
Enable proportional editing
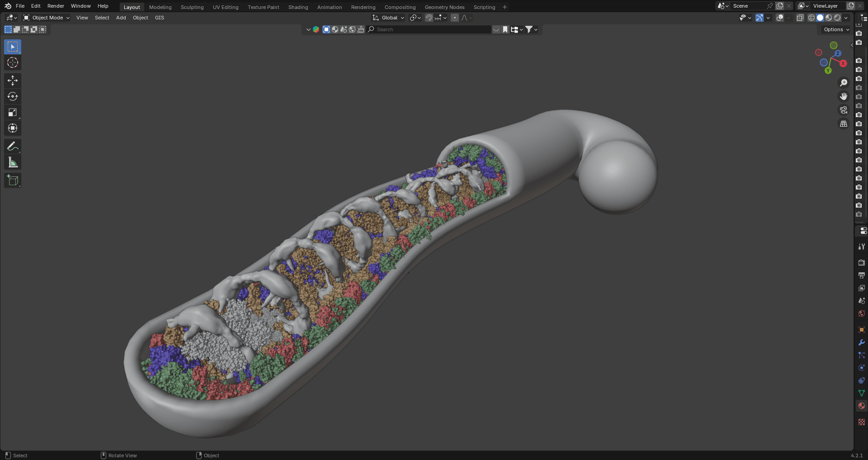[454, 18]
